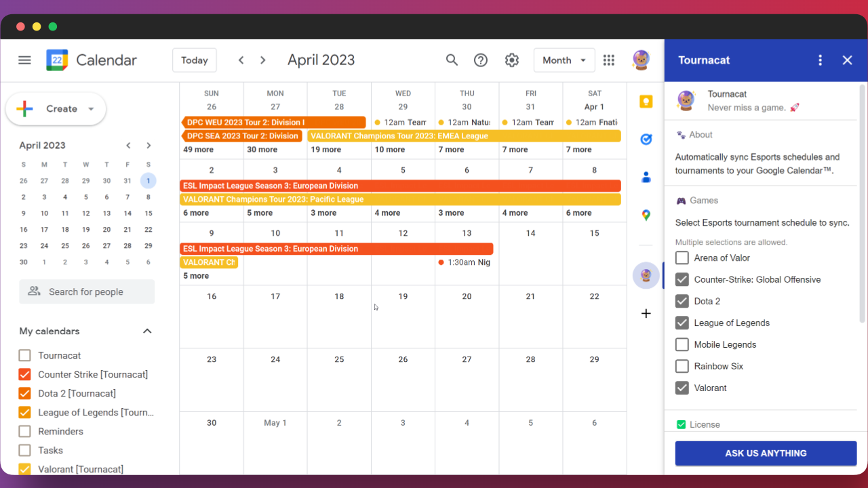
Task: Uncheck League of Legends in Games list
Action: pos(682,323)
